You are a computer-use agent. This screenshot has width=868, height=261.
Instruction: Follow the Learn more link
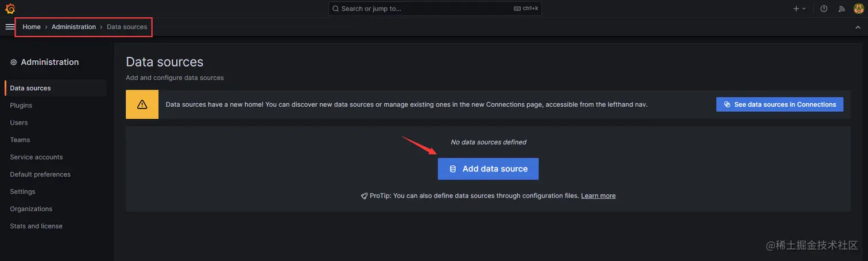tap(598, 196)
